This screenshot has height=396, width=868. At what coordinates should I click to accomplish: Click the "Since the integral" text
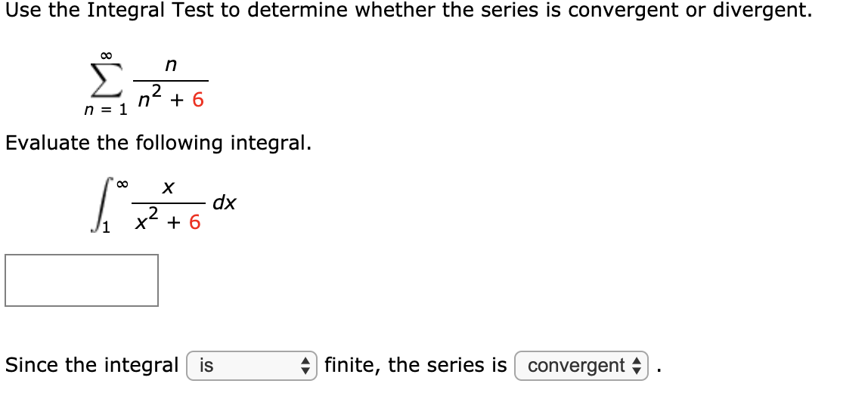[x=92, y=365]
